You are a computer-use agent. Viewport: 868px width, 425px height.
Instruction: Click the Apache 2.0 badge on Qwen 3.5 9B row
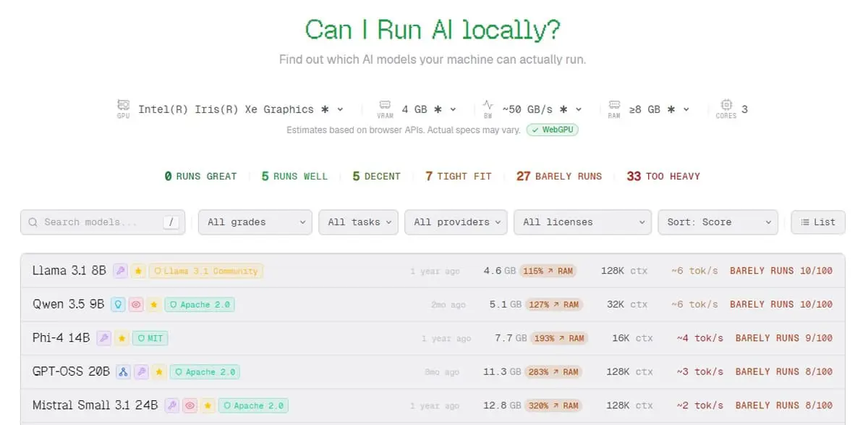(x=200, y=305)
